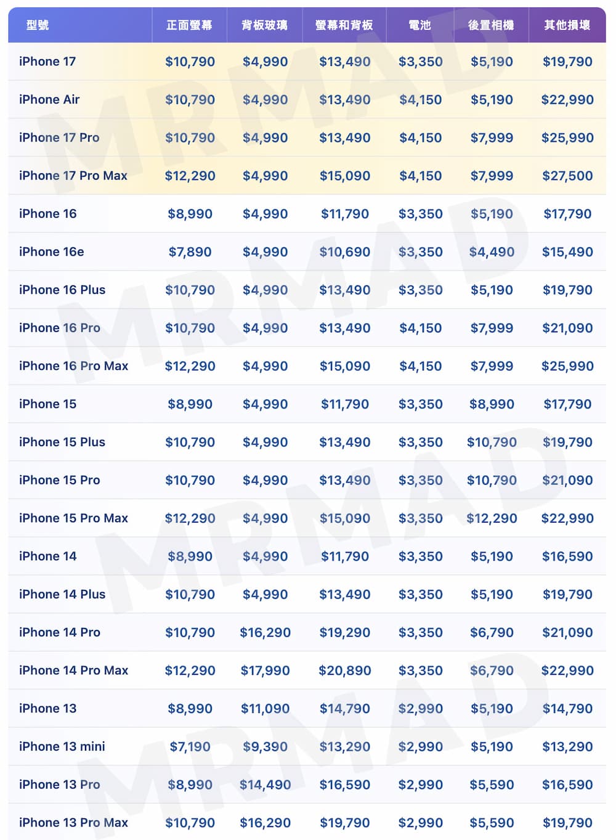Click the 正面螢幕 column header
This screenshot has height=840, width=616.
click(189, 25)
